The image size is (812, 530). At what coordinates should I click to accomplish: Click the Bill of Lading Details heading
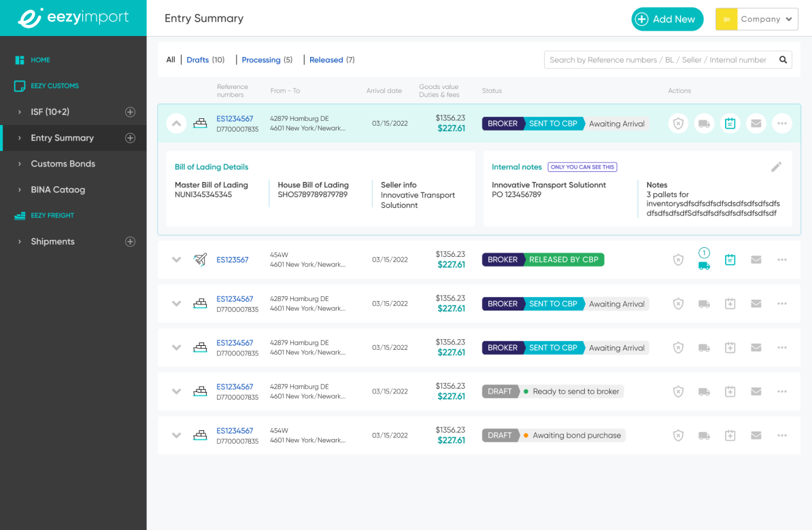(212, 167)
